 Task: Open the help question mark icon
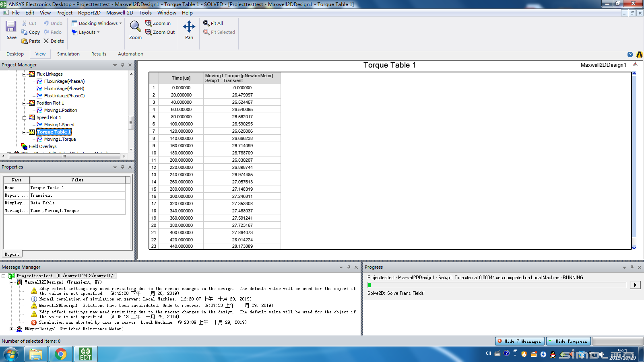coord(630,54)
